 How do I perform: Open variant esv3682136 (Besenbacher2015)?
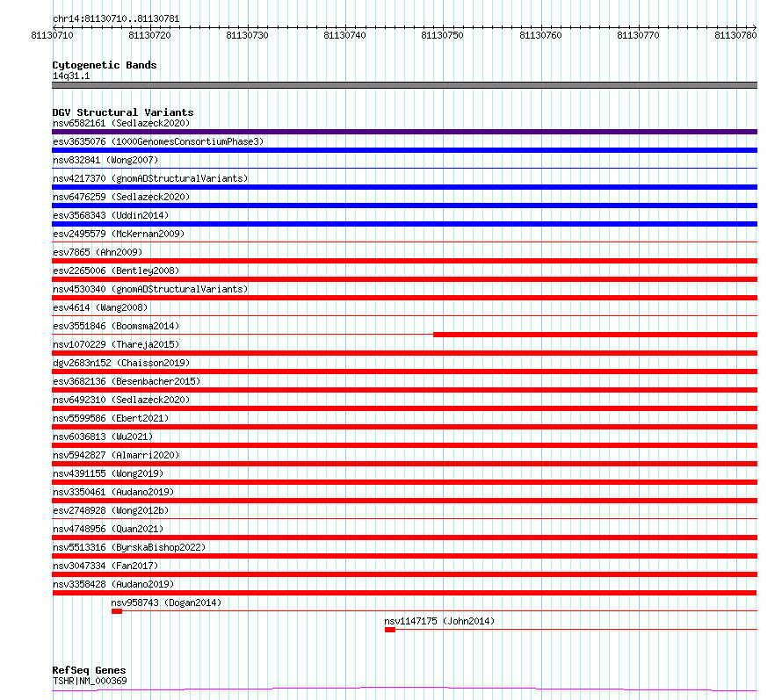pyautogui.click(x=127, y=381)
